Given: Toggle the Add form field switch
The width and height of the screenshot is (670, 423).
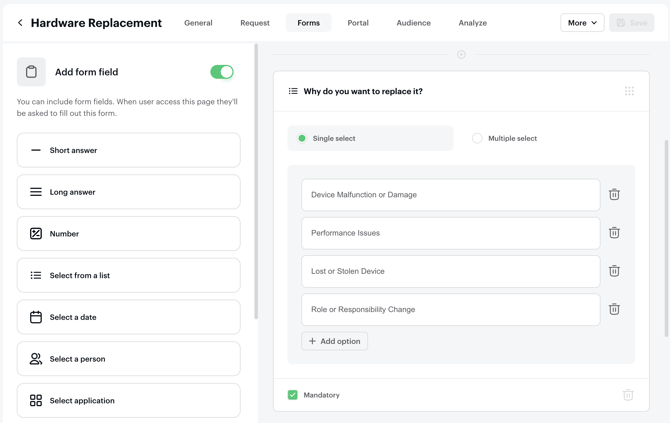Looking at the screenshot, I should (x=221, y=72).
